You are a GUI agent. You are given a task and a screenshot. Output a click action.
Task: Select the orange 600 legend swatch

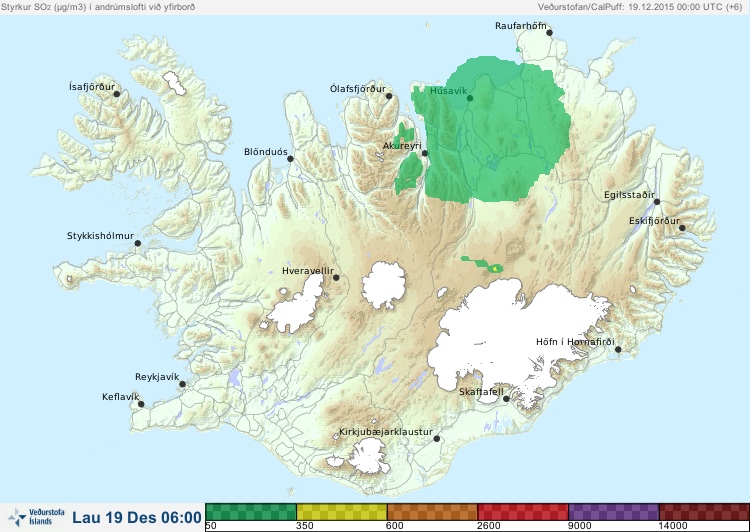pos(432,512)
